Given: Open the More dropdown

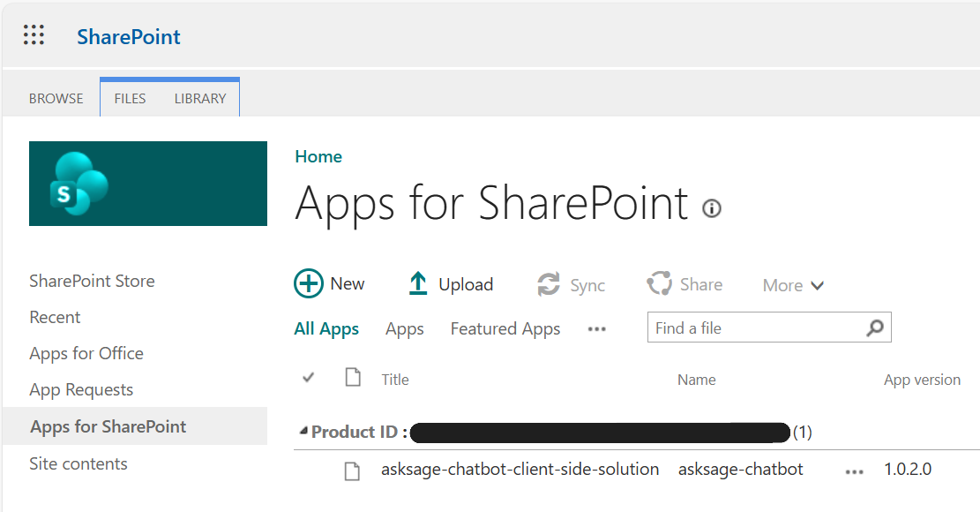Looking at the screenshot, I should (791, 284).
